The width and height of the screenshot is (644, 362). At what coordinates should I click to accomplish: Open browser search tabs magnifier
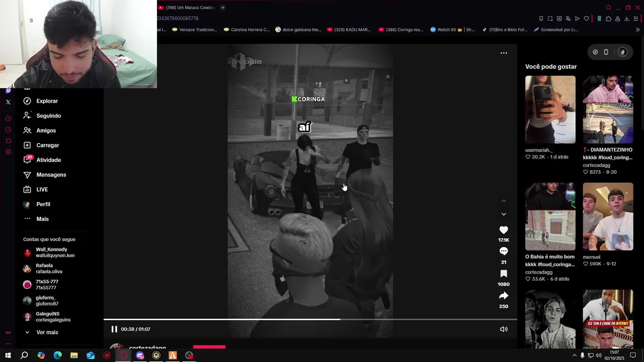[608, 8]
